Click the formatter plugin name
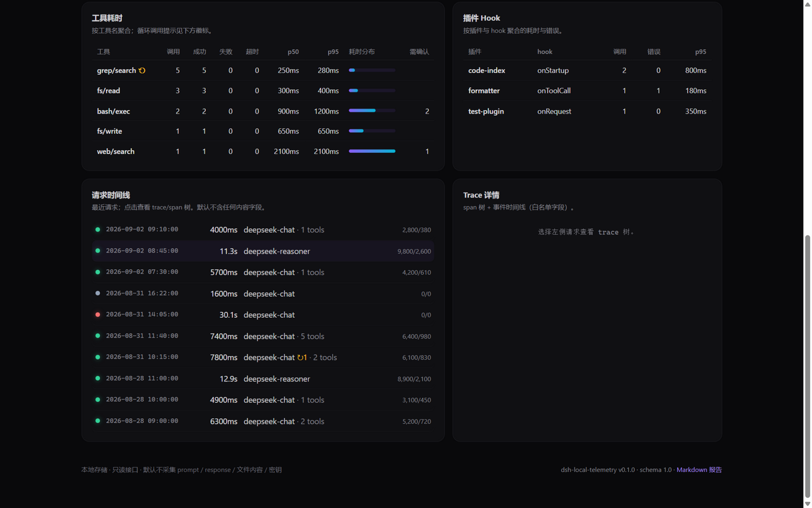This screenshot has width=812, height=508. [x=484, y=90]
